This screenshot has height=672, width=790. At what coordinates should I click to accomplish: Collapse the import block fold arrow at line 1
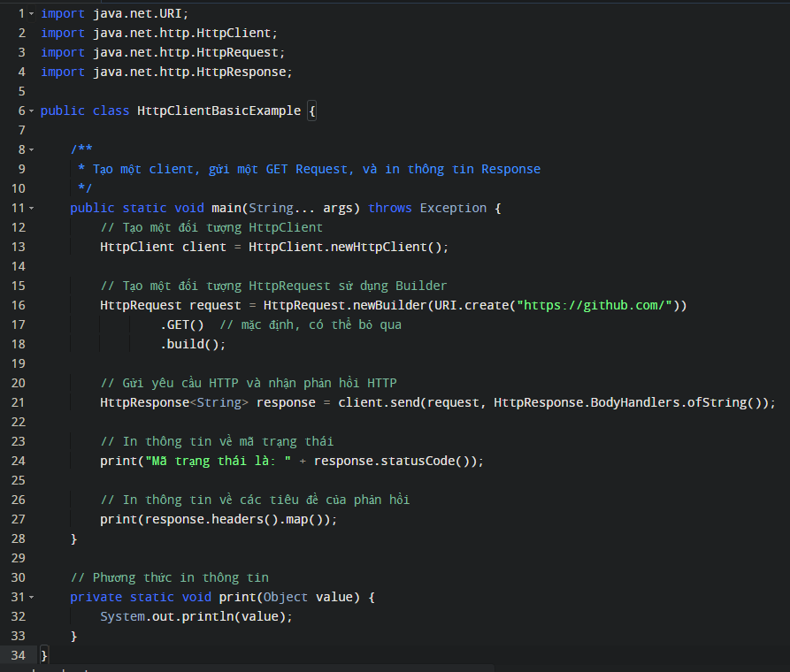[32, 13]
